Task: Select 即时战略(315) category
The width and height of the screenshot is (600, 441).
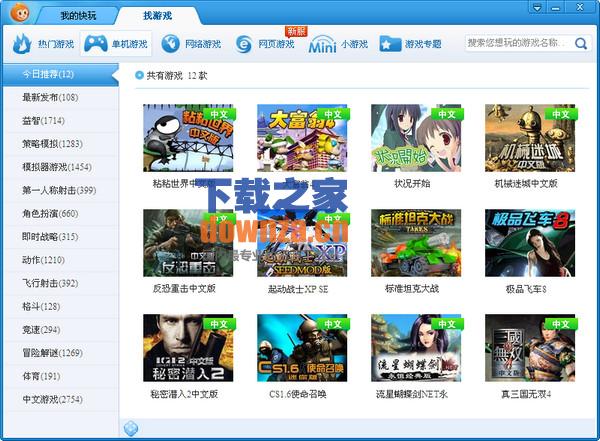Action: pos(60,237)
